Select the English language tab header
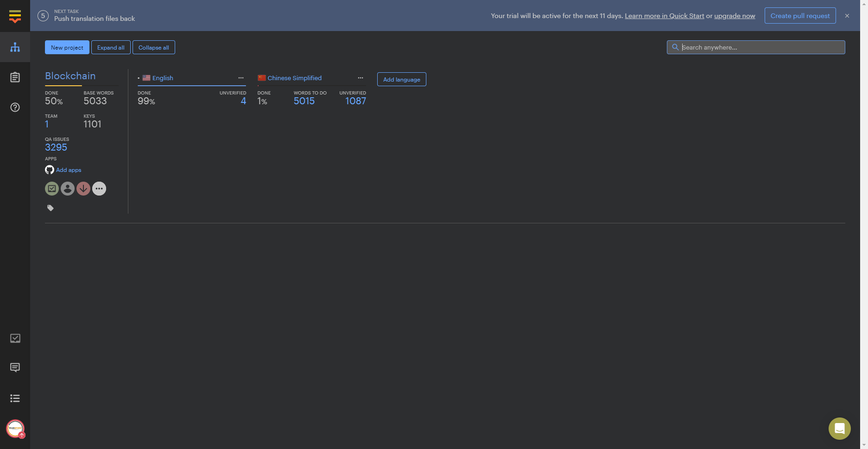This screenshot has height=449, width=868. coord(163,77)
